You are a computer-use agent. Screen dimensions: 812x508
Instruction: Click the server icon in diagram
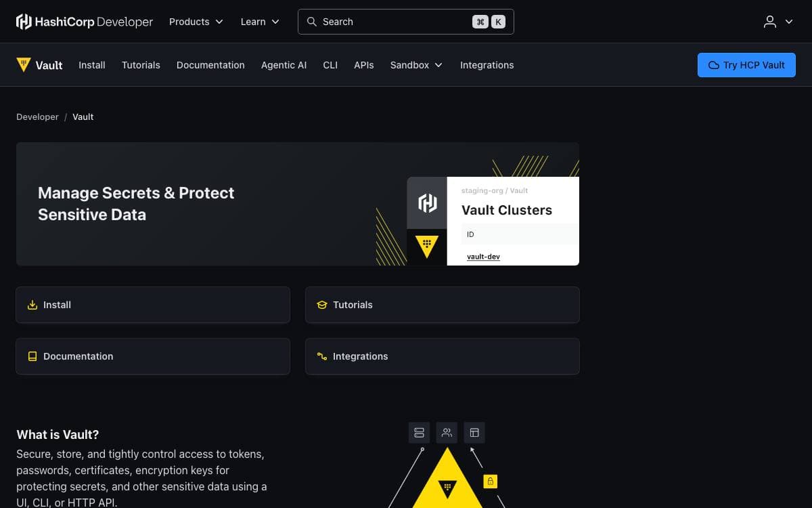pos(419,433)
